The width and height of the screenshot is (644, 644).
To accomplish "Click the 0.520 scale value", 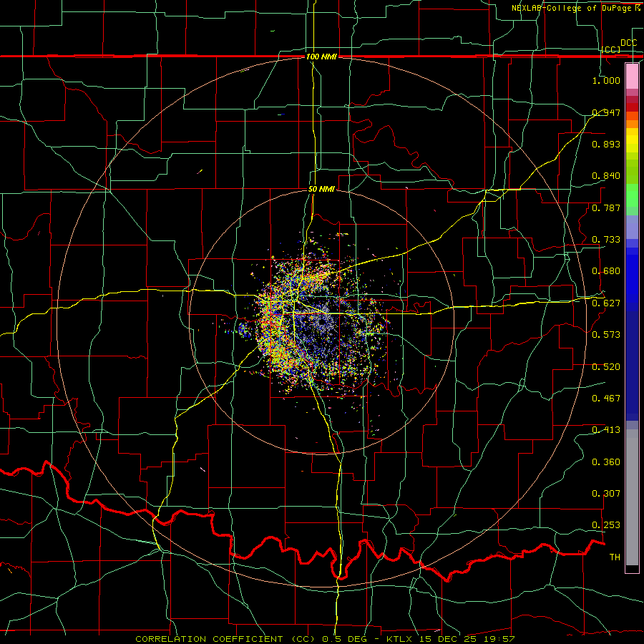I will point(606,367).
